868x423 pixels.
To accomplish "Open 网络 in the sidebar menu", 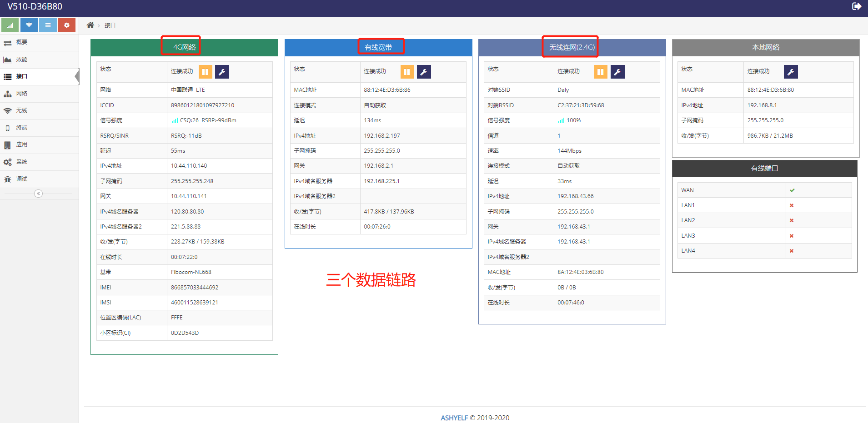I will pos(21,94).
